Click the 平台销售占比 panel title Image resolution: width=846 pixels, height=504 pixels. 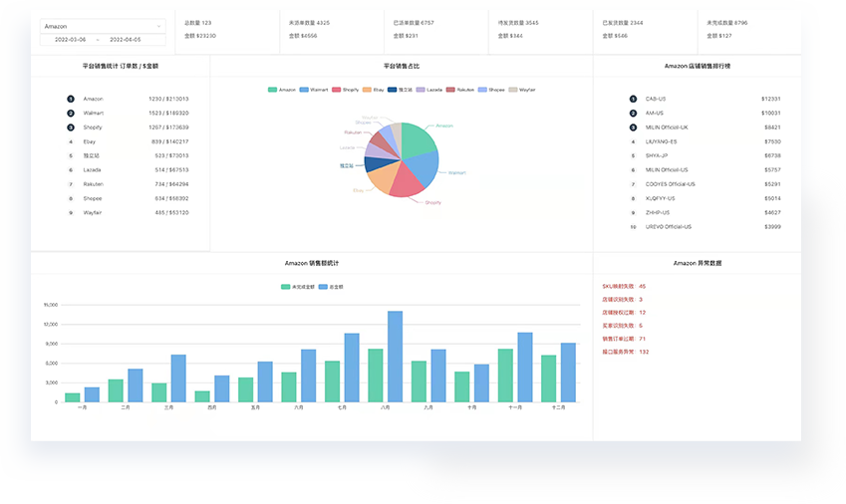(401, 66)
